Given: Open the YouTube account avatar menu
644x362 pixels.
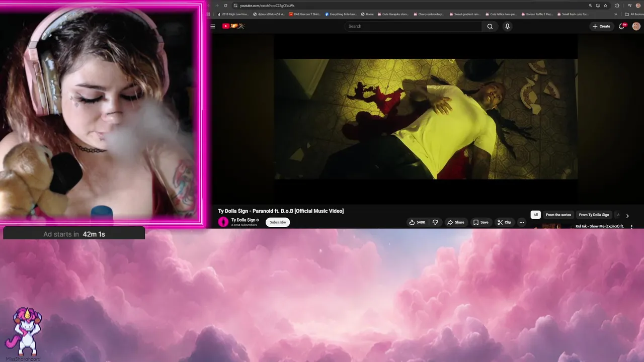Looking at the screenshot, I should 636,26.
